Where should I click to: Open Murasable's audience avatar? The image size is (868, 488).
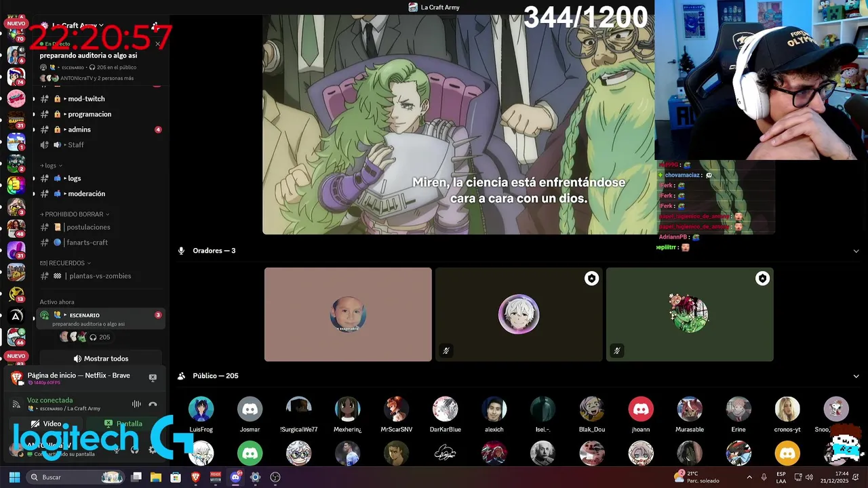(689, 409)
